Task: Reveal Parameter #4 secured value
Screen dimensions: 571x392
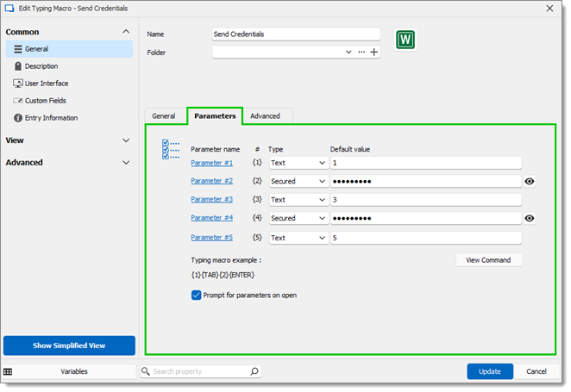Action: 530,219
